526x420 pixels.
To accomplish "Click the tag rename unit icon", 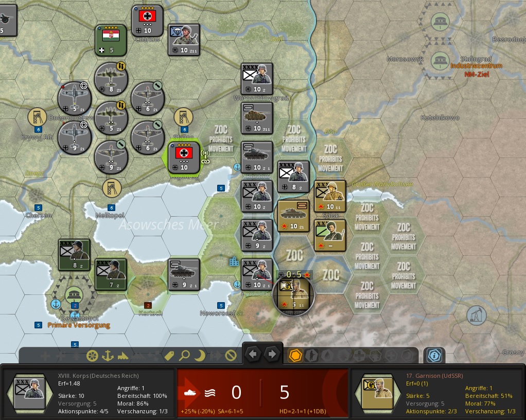I will pos(169,356).
